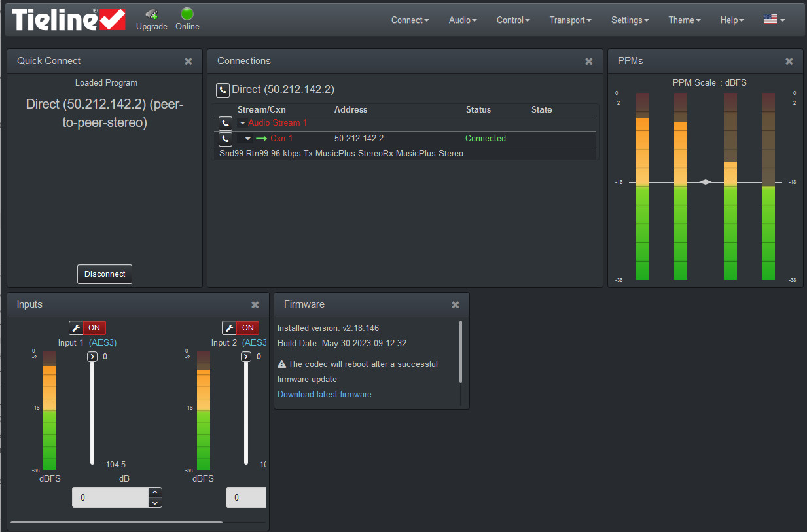This screenshot has width=807, height=532.
Task: Click the Loaded Program label
Action: (106, 83)
